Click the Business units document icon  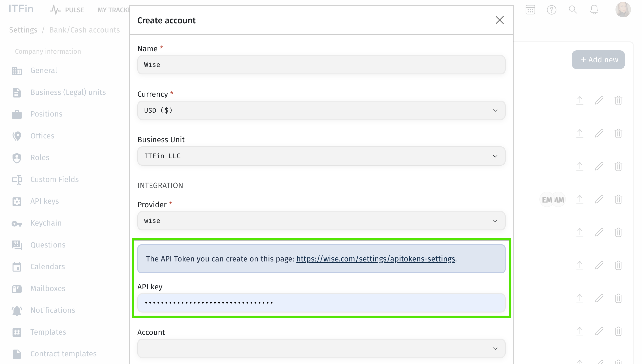[17, 92]
